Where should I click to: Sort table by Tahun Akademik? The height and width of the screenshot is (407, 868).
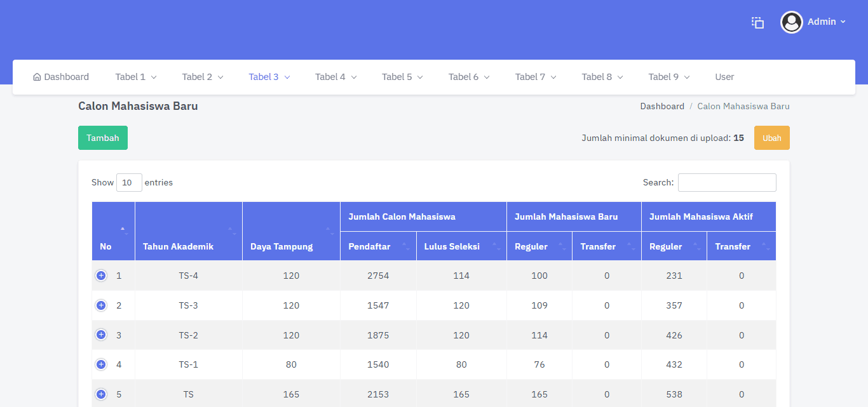click(189, 231)
